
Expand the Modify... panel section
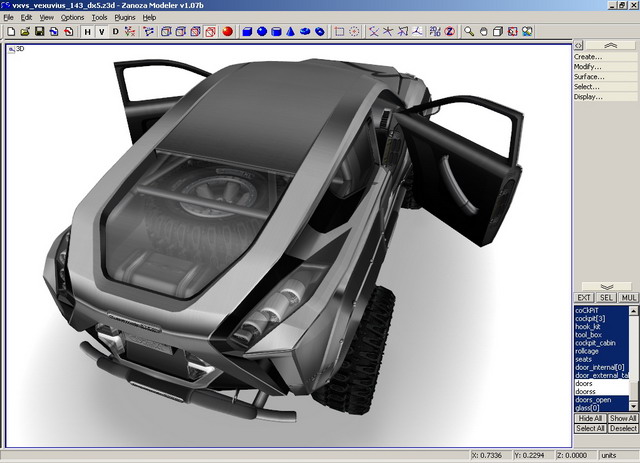[x=588, y=66]
